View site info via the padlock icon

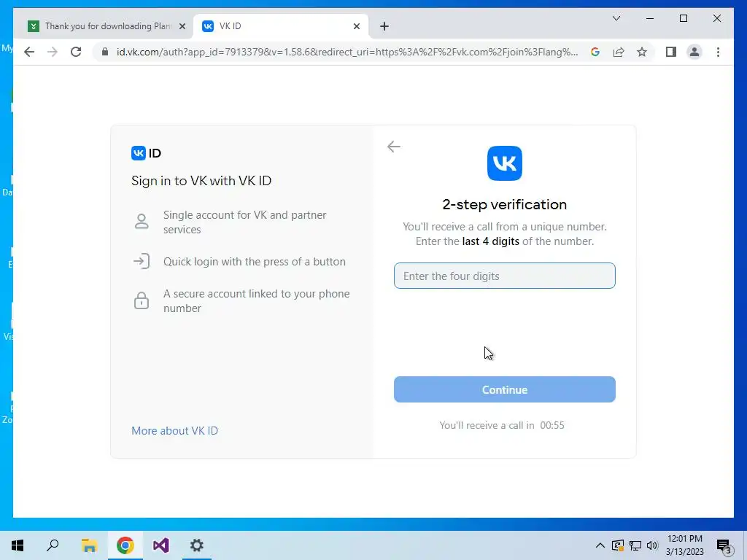[105, 52]
